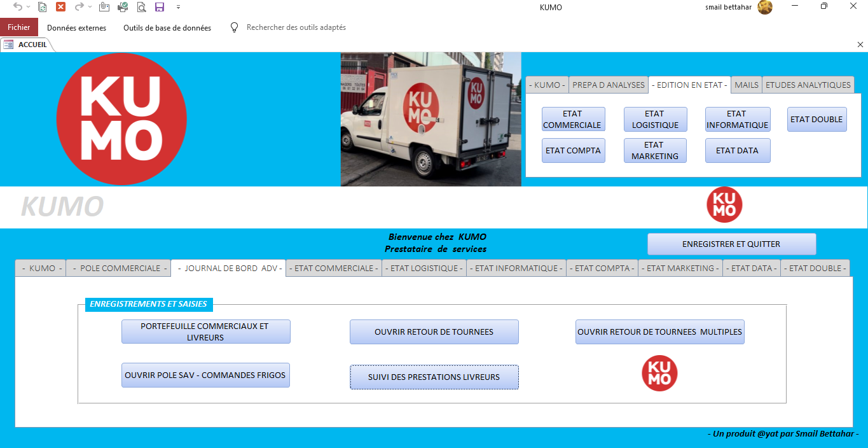Open the Redo history dropdown arrow
The height and width of the screenshot is (448, 868).
tap(89, 7)
